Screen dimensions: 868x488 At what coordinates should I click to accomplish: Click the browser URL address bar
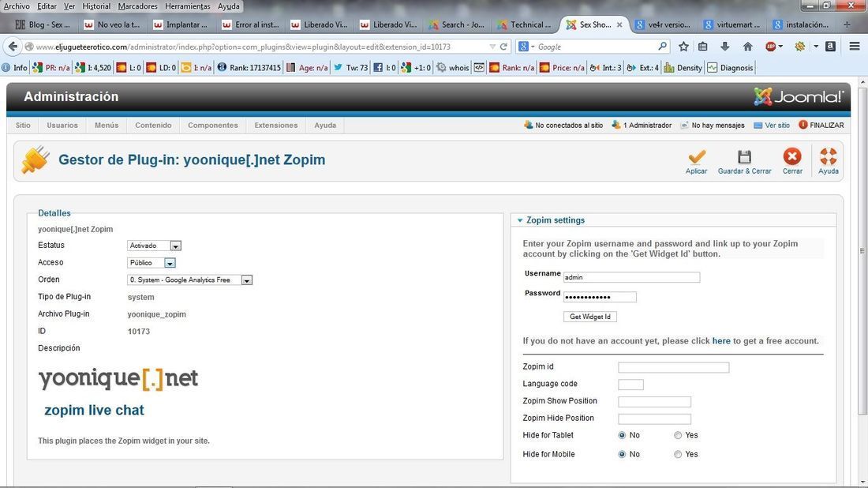point(260,47)
